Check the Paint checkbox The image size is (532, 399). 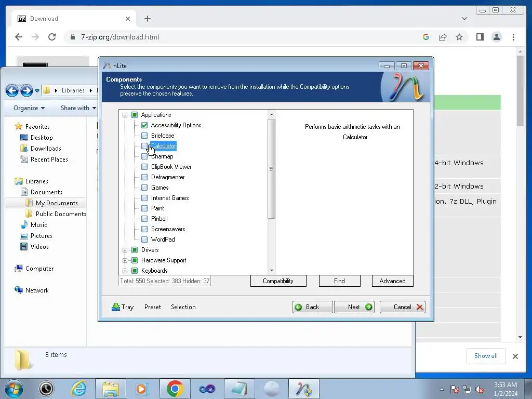[x=144, y=208]
